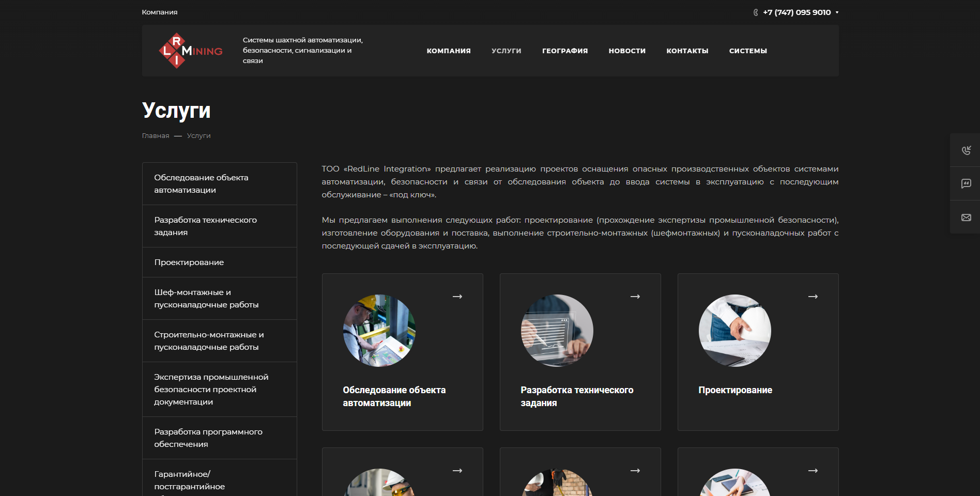Go to Главная breadcrumb
The width and height of the screenshot is (980, 496).
pyautogui.click(x=156, y=136)
